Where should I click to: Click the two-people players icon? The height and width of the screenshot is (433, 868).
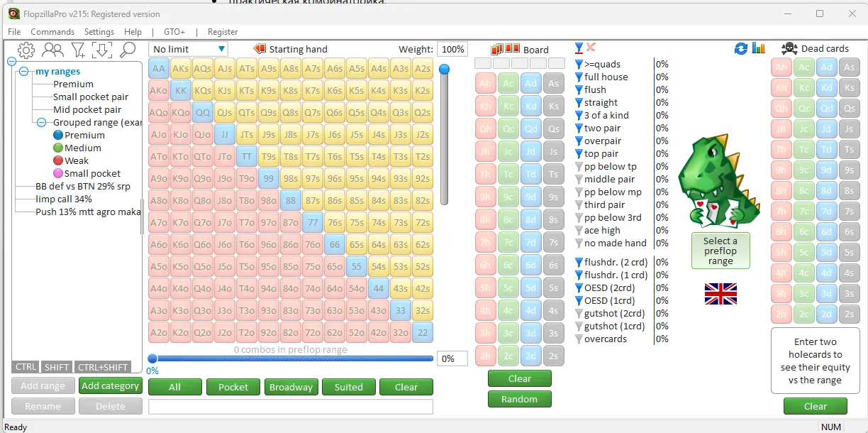pos(52,50)
